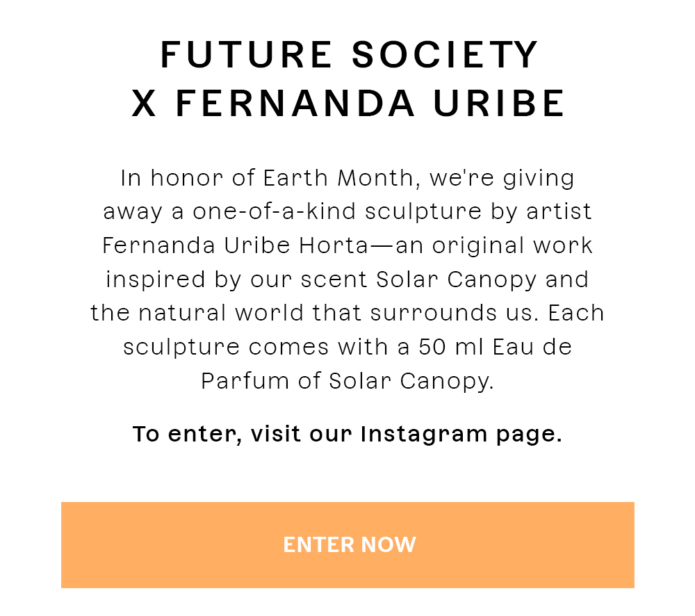This screenshot has height=616, width=695.
Task: Click the X FERNANDA URIBE heading line
Action: [x=348, y=104]
